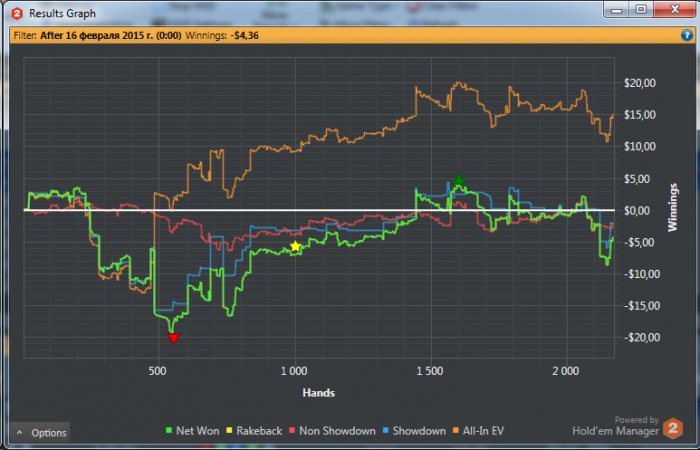Click the -$20,00 axis label
Viewport: 700px width, 450px height.
(x=642, y=338)
